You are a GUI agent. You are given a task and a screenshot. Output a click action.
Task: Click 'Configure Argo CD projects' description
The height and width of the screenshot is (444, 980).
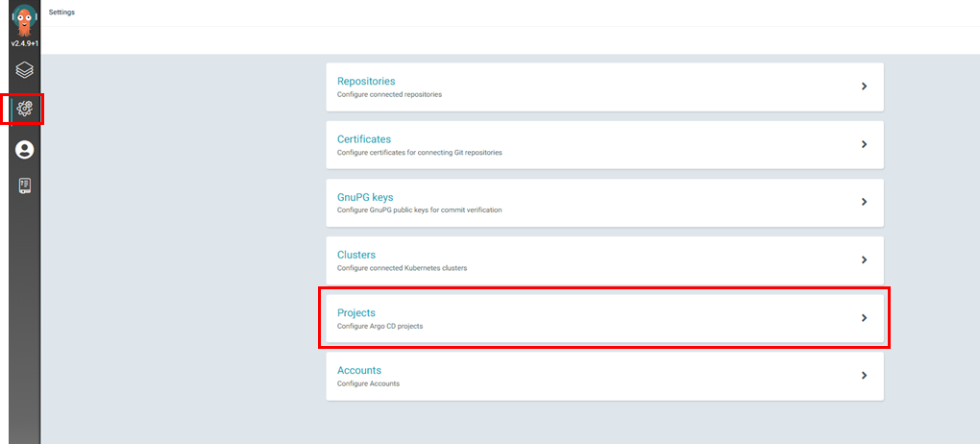380,326
